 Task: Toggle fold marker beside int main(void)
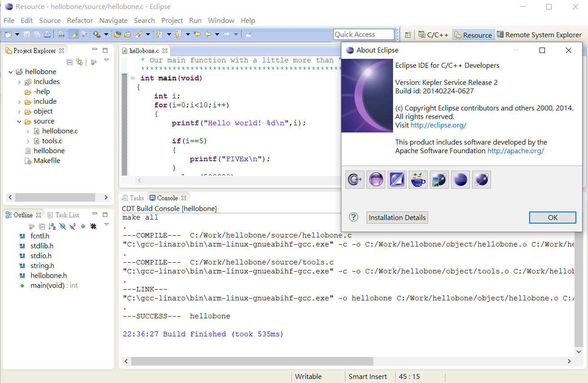coord(133,78)
